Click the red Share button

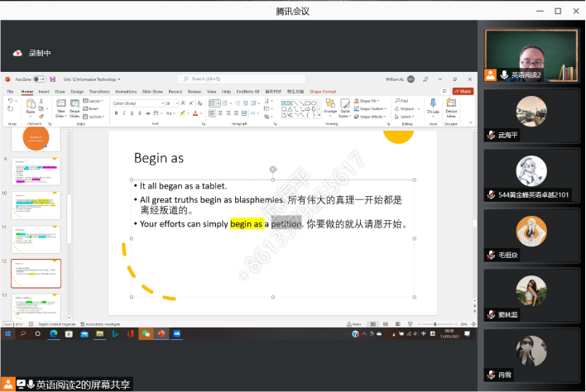[x=463, y=91]
